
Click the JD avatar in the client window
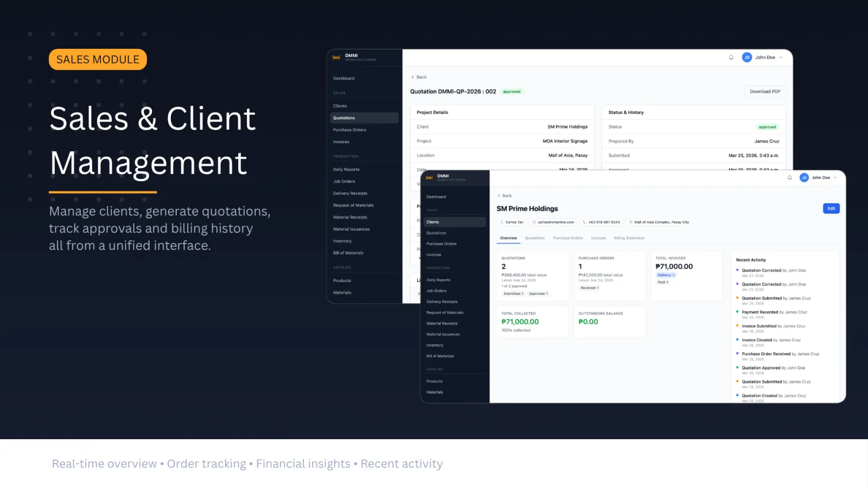click(804, 178)
